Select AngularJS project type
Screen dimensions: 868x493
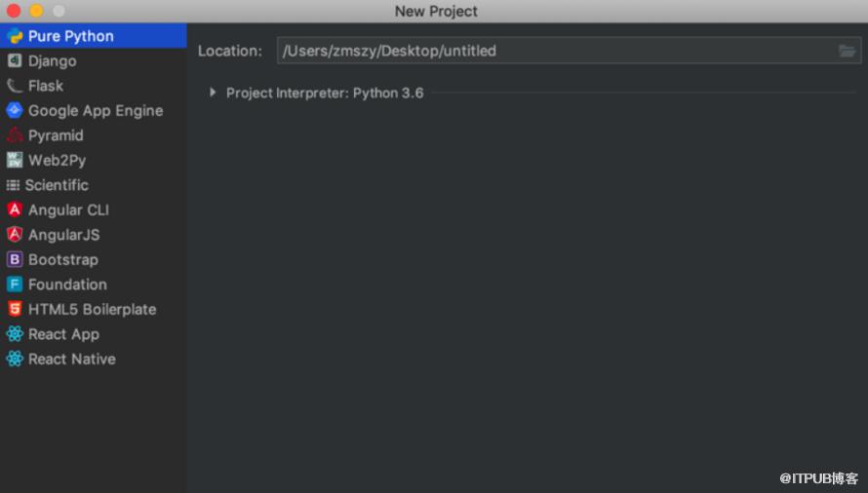tap(94, 235)
